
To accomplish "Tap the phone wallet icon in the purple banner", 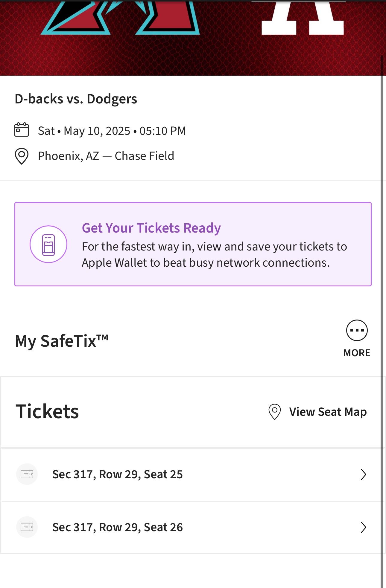I will click(48, 245).
